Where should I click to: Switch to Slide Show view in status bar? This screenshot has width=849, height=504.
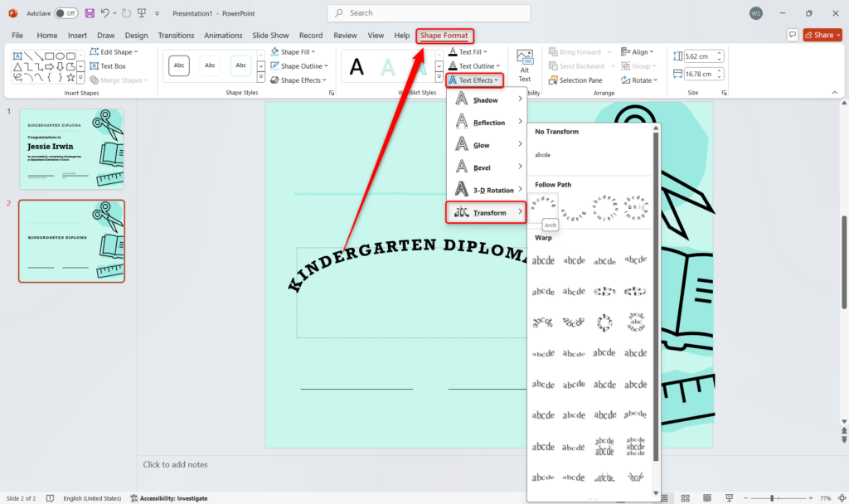click(x=728, y=497)
